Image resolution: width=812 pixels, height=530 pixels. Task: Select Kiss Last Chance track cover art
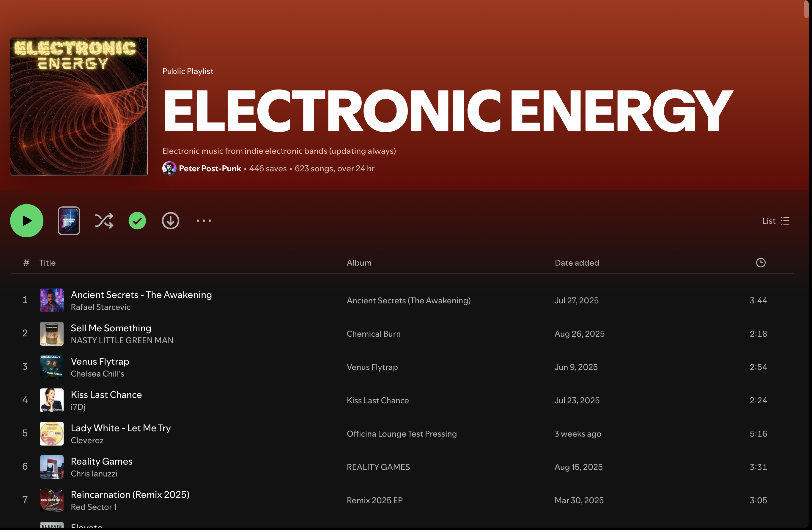pyautogui.click(x=51, y=400)
